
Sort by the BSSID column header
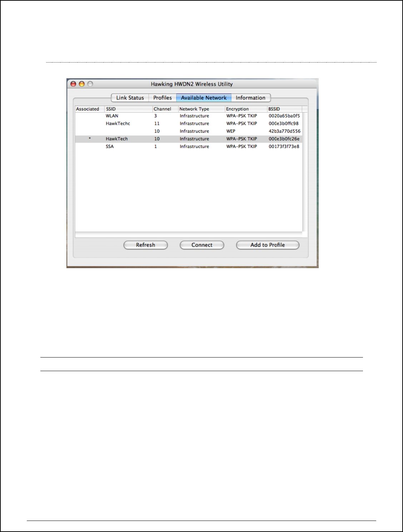tap(285, 109)
